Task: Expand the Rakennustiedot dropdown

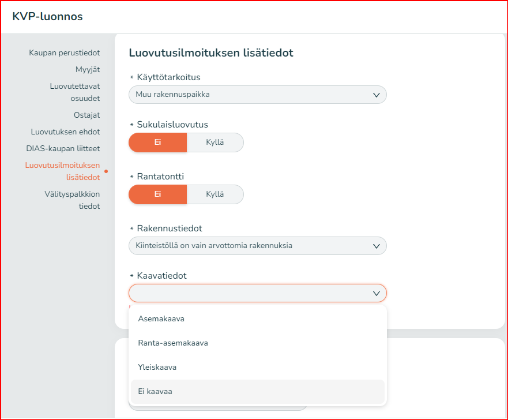Action: pyautogui.click(x=257, y=245)
